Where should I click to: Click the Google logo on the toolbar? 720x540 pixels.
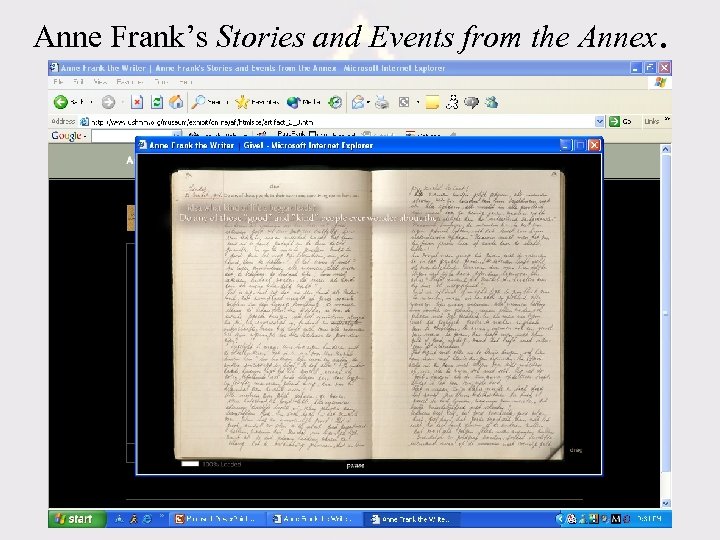66,135
